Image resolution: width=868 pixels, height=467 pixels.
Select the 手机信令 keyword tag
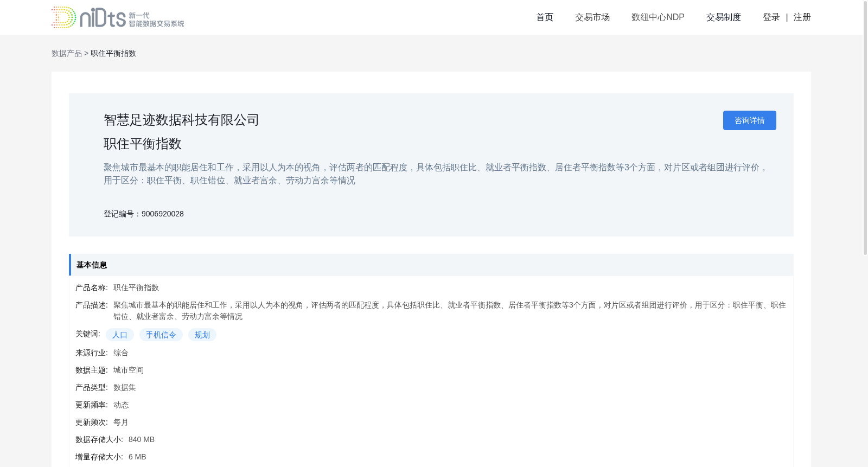[161, 335]
